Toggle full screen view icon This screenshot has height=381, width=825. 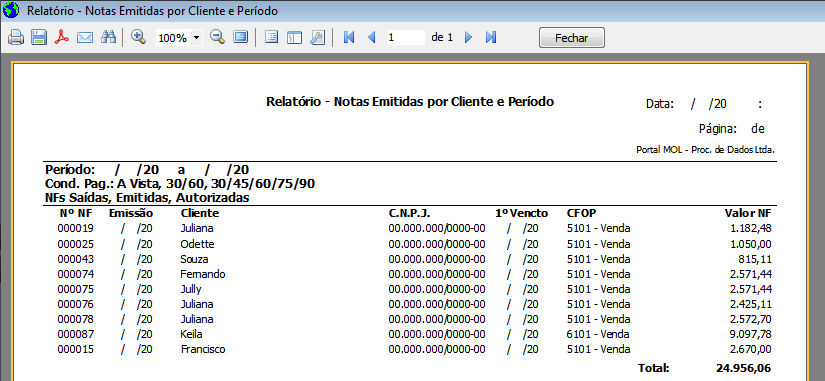(240, 37)
